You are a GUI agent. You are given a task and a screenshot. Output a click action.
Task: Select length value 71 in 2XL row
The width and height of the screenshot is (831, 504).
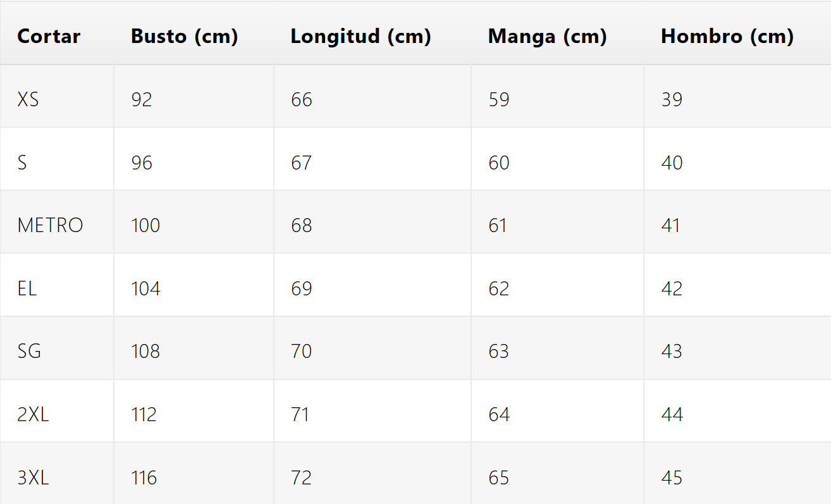point(300,415)
